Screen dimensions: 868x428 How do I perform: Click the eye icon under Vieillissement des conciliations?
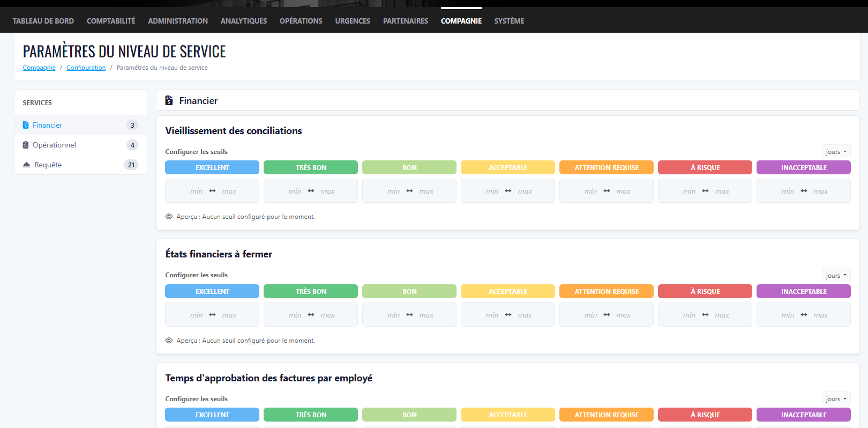169,217
